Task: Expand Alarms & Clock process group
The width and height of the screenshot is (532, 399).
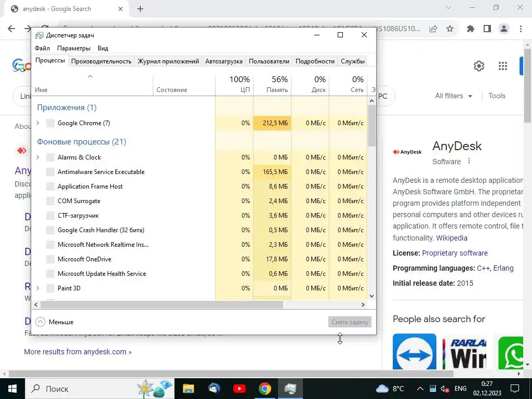Action: tap(38, 157)
